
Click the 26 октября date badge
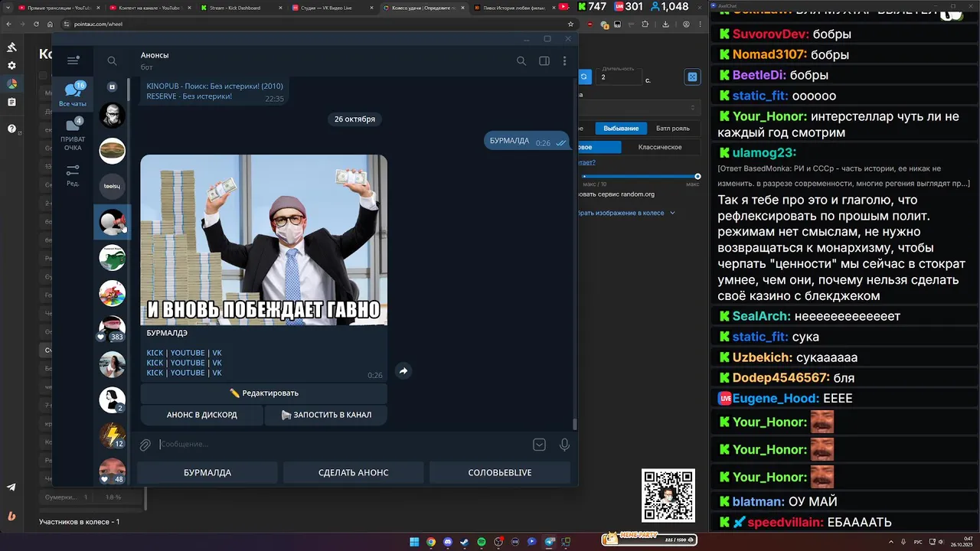point(354,119)
